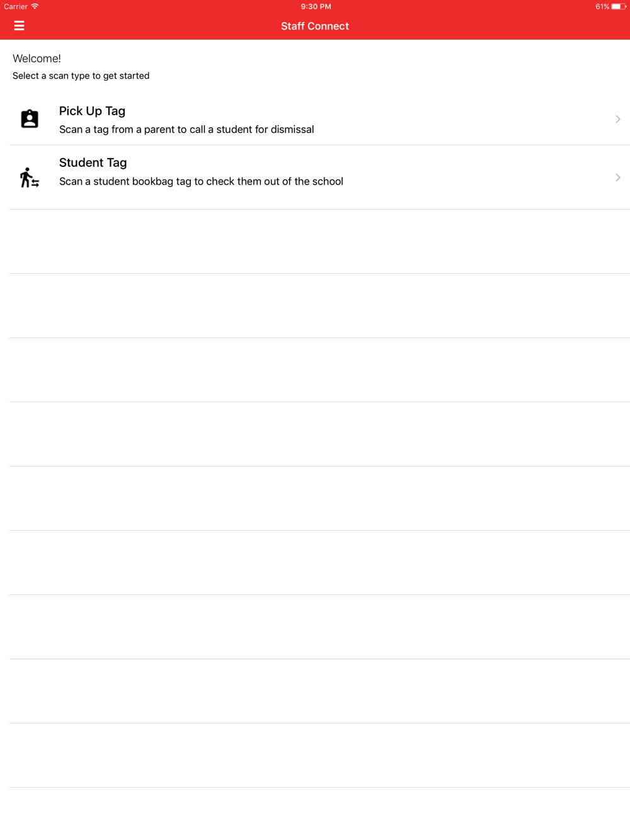This screenshot has height=840, width=630.
Task: Tap the Welcome! heading
Action: click(37, 59)
